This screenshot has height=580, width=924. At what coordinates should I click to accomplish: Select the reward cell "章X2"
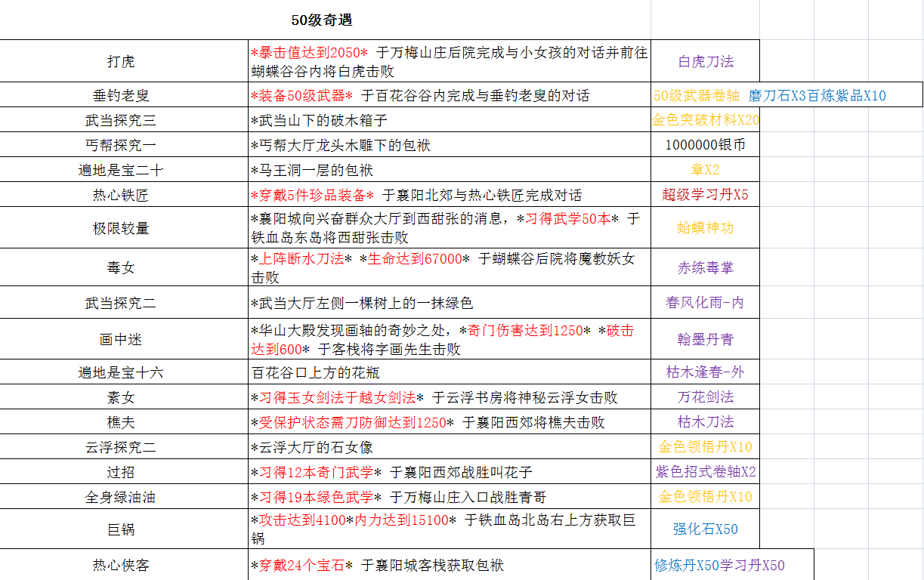pos(706,170)
